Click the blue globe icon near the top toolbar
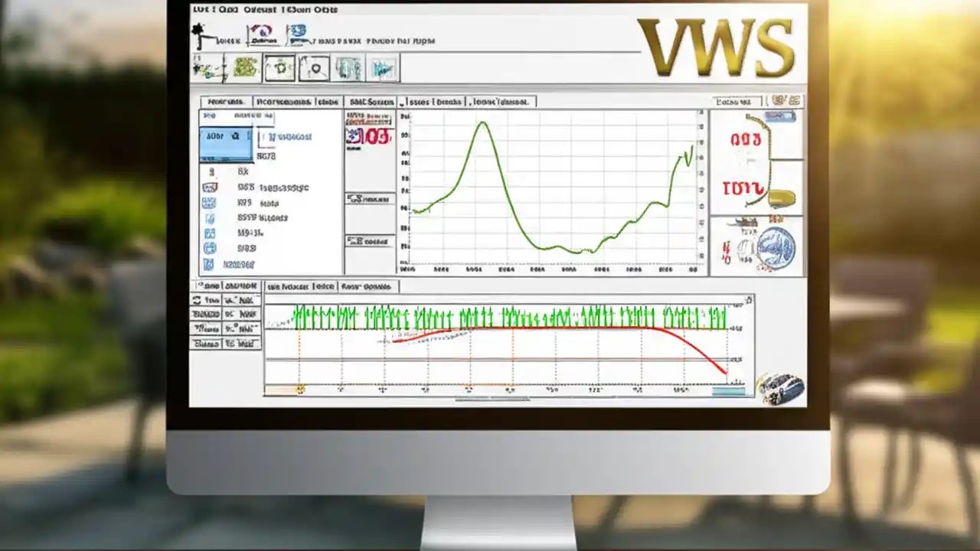 click(298, 31)
